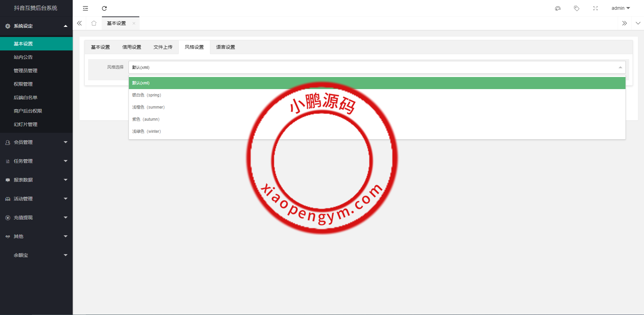Click the tag note icon

point(576,8)
